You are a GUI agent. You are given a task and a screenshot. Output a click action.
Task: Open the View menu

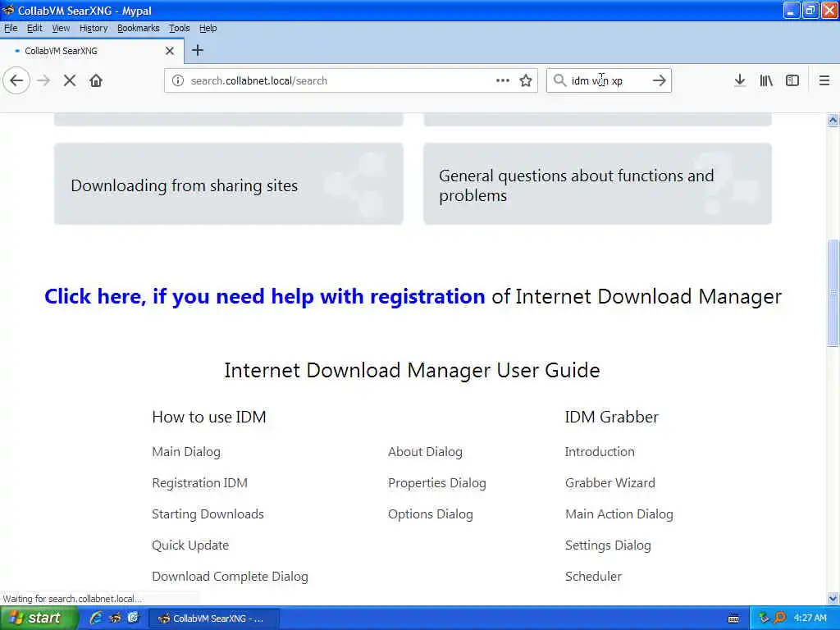(x=61, y=29)
